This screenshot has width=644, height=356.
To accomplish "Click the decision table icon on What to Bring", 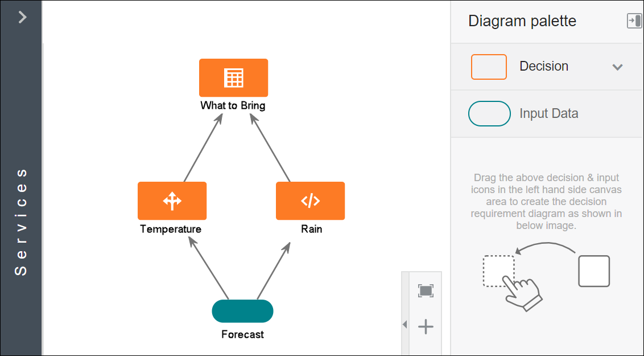I will 233,77.
